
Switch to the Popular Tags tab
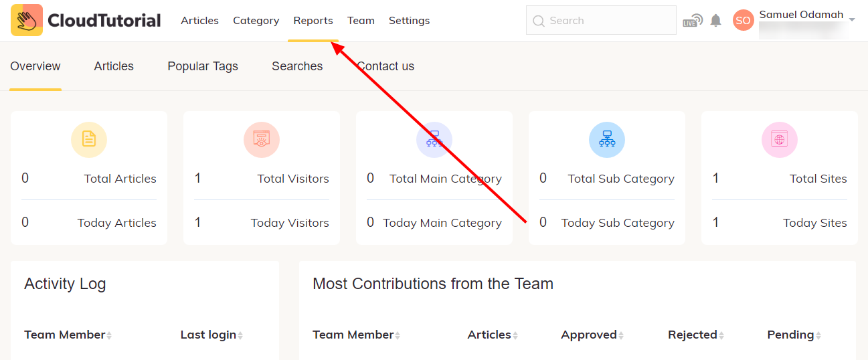point(203,66)
